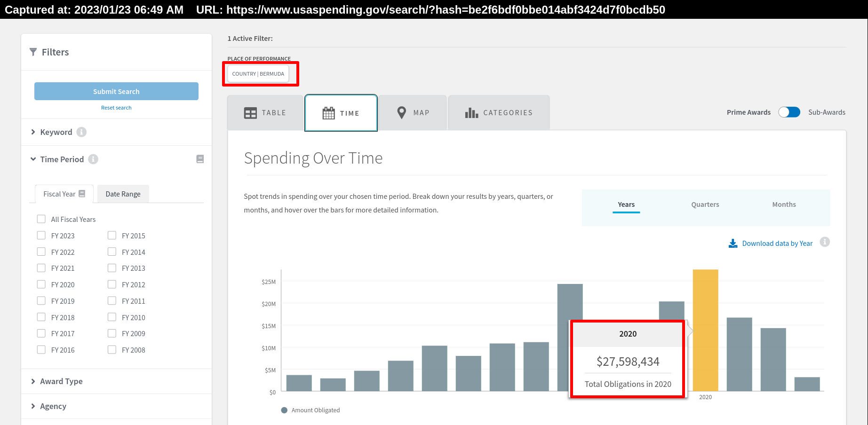Click the Submit Search button
The image size is (868, 425).
[116, 91]
